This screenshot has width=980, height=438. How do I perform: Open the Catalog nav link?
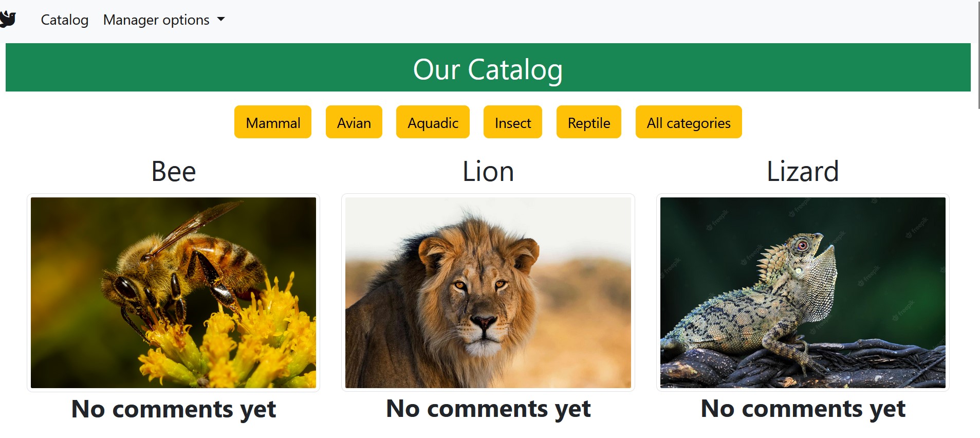click(x=65, y=20)
